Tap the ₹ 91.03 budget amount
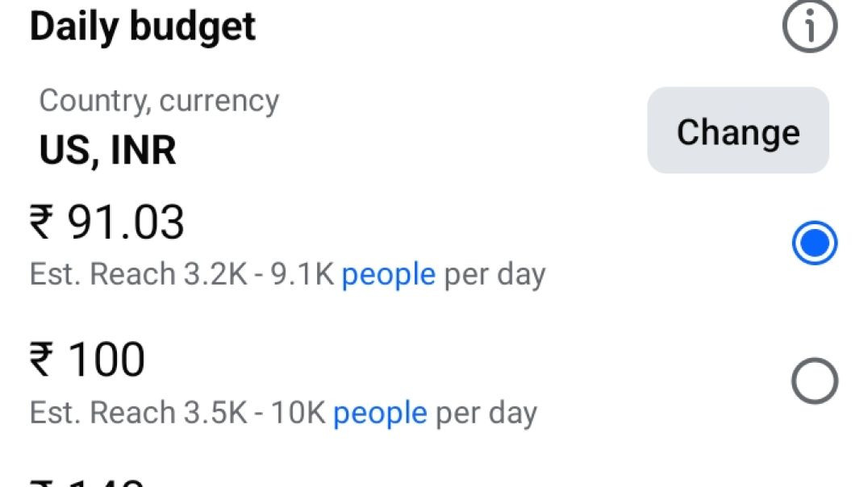Screen dimensions: 868x487 [107, 223]
